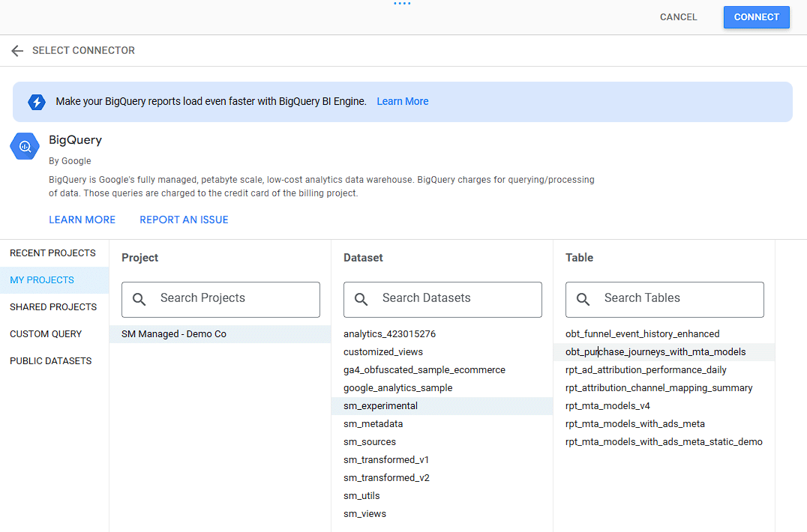Click the BI Engine lightning bolt icon

[37, 102]
